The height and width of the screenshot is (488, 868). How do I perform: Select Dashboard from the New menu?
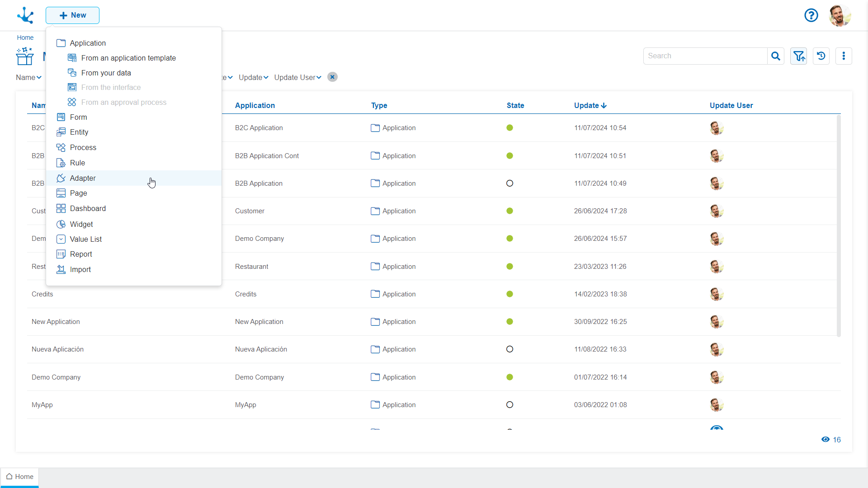[88, 208]
